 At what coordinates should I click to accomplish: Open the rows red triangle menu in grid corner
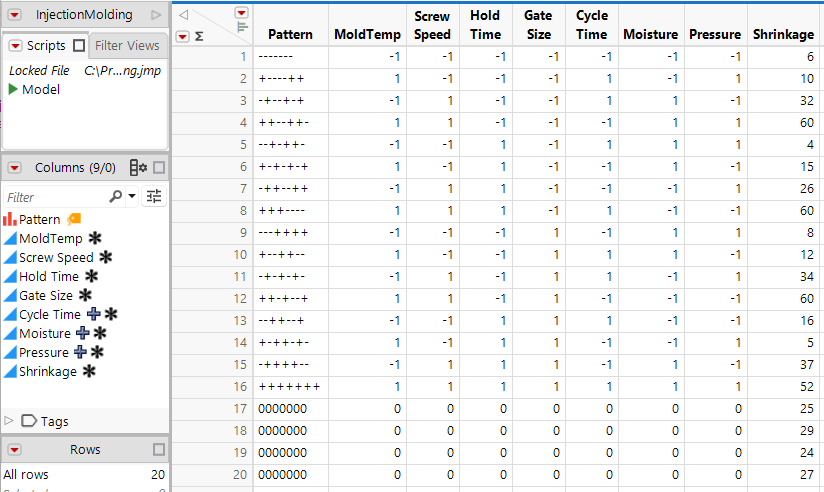[182, 37]
